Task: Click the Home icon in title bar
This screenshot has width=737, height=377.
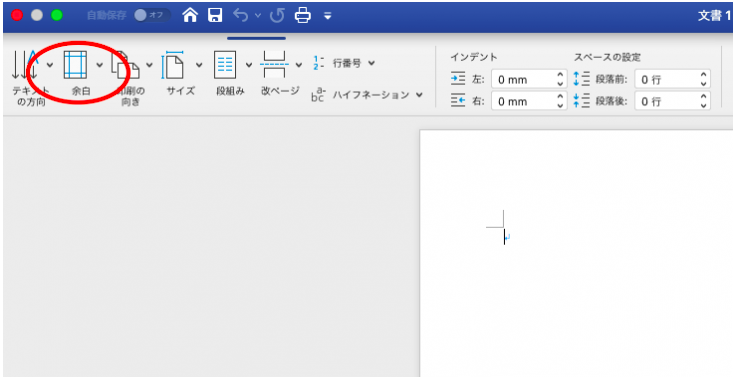Action: (190, 16)
